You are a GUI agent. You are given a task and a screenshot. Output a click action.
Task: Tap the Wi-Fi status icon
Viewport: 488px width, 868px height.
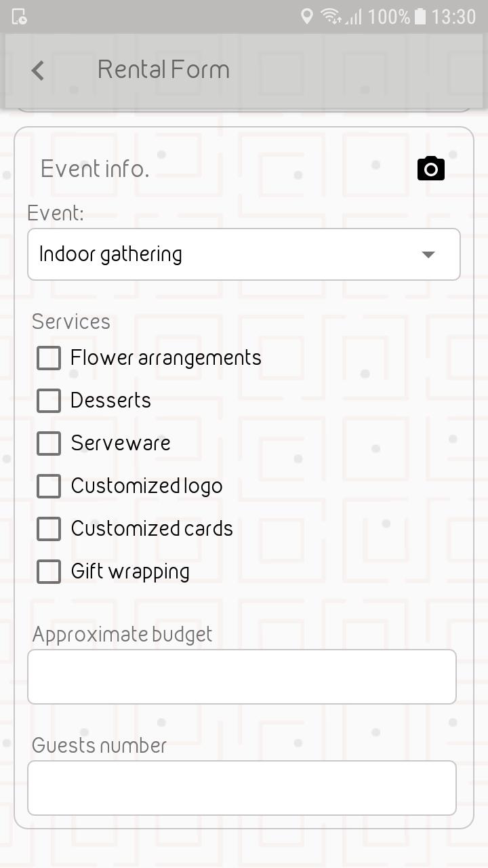(x=331, y=16)
